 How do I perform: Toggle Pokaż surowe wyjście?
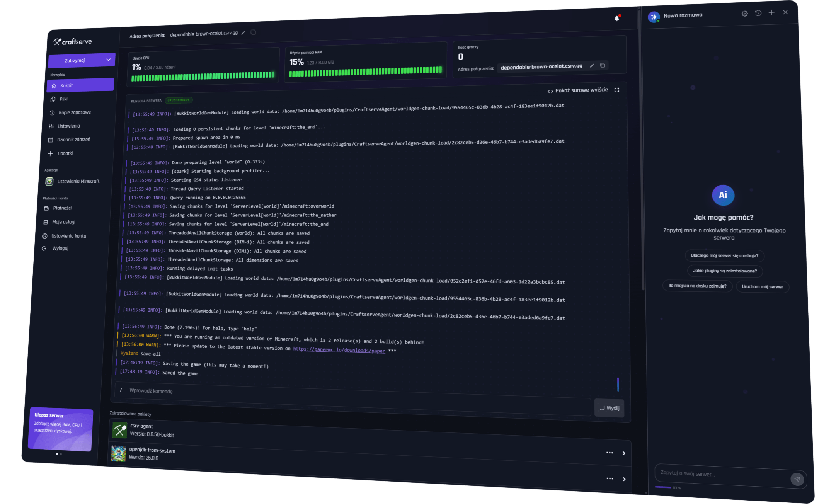pos(578,90)
